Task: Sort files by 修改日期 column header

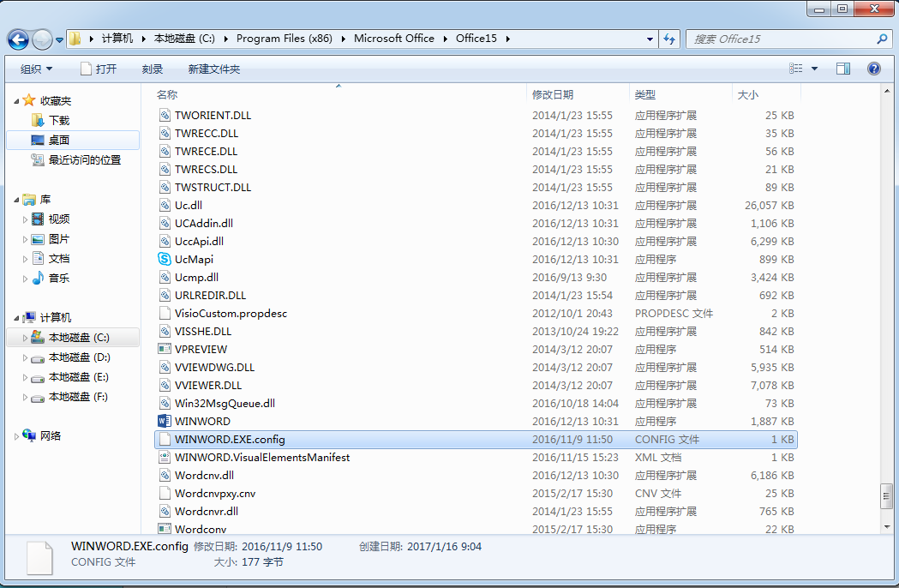Action: click(553, 94)
